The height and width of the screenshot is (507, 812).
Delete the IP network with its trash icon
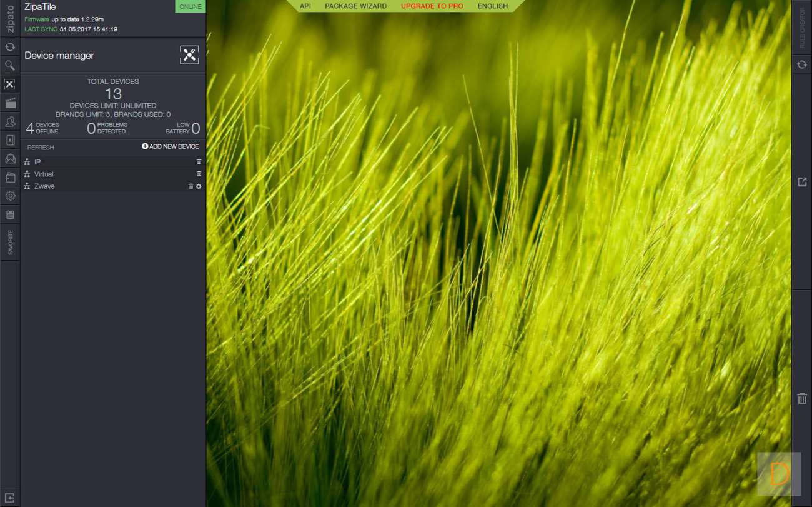tap(199, 162)
